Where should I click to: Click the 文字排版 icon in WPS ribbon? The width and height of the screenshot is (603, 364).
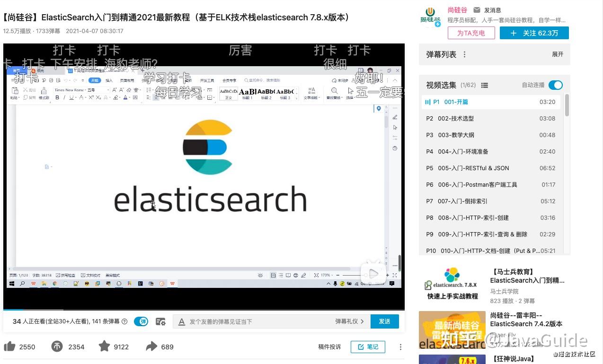(311, 91)
